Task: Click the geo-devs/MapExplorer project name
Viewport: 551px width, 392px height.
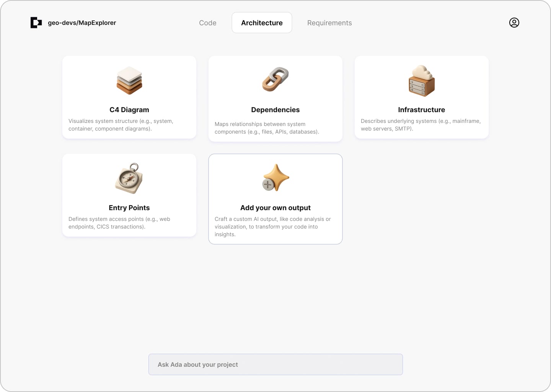Action: [82, 23]
